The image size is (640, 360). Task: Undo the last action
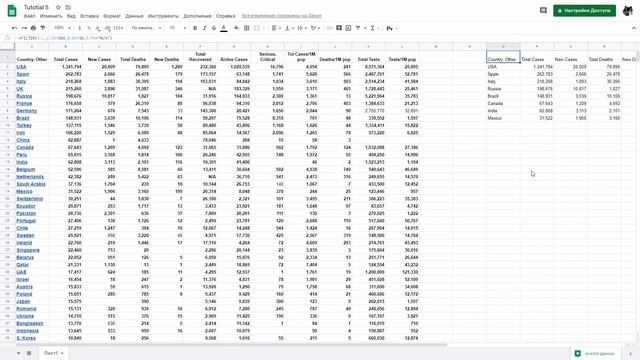pos(15,28)
